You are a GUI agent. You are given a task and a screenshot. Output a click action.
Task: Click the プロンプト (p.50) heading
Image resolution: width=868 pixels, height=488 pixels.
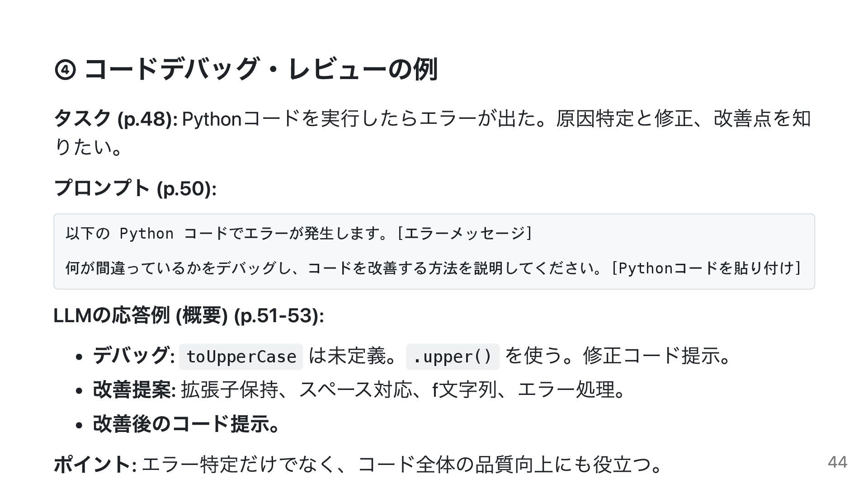tap(135, 188)
